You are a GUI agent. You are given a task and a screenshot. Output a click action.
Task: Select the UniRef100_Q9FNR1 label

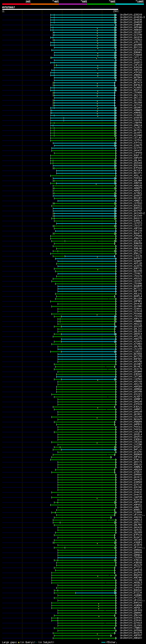131,301
